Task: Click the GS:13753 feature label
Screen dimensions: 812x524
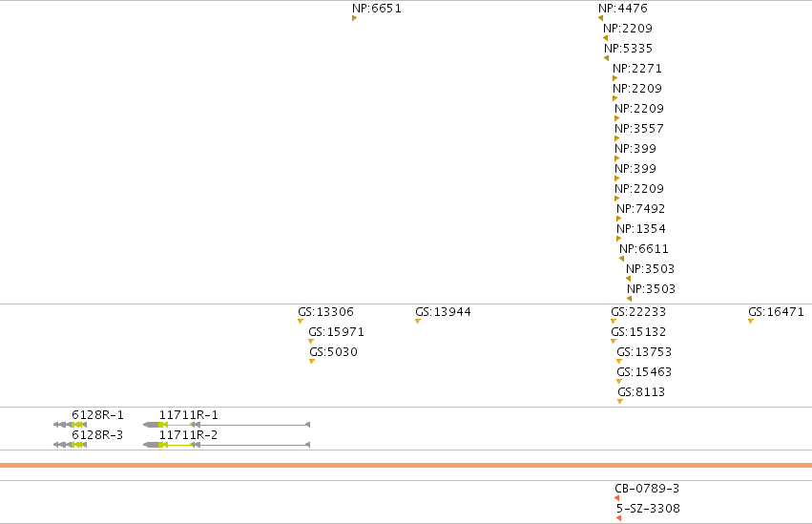Action: (x=644, y=352)
